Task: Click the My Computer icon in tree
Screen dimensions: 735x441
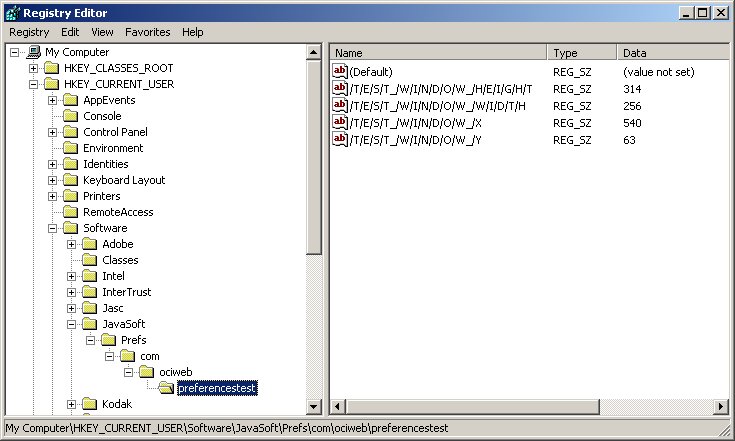Action: point(34,52)
